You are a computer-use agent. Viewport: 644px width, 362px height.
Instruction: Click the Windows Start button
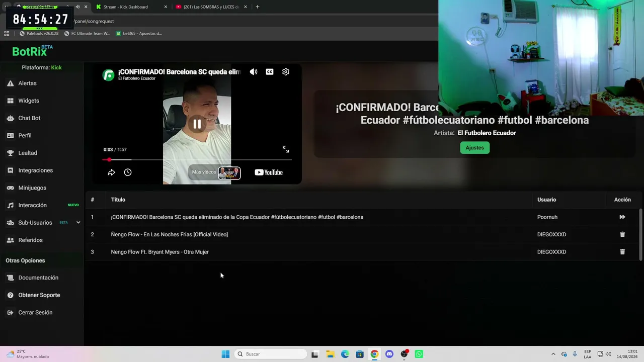225,354
